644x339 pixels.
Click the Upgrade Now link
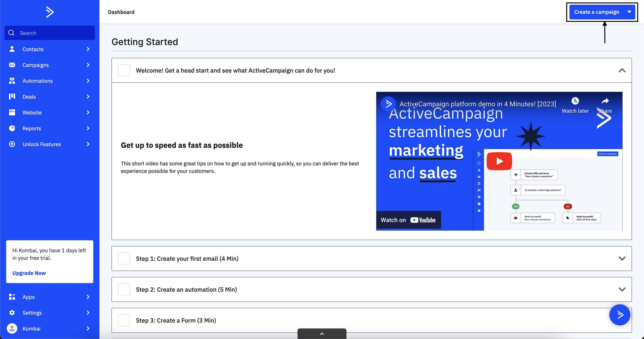[x=29, y=273]
